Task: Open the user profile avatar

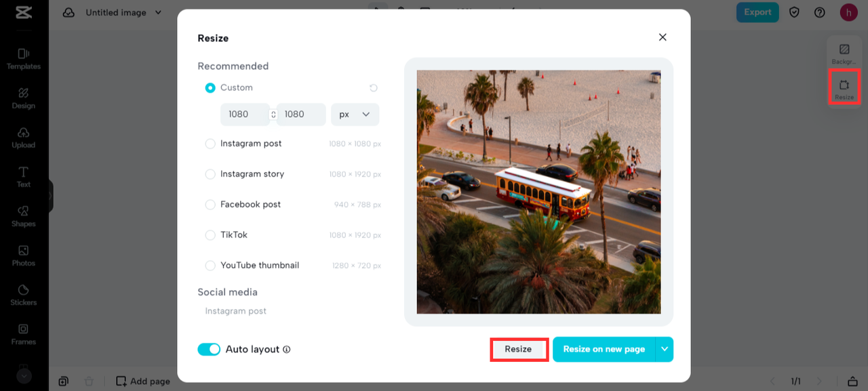Action: pos(849,12)
